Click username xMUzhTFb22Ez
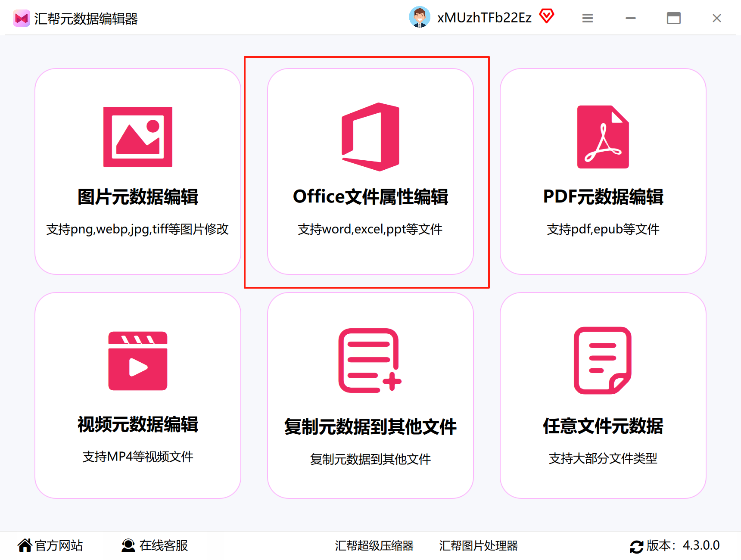The width and height of the screenshot is (741, 560). click(484, 18)
